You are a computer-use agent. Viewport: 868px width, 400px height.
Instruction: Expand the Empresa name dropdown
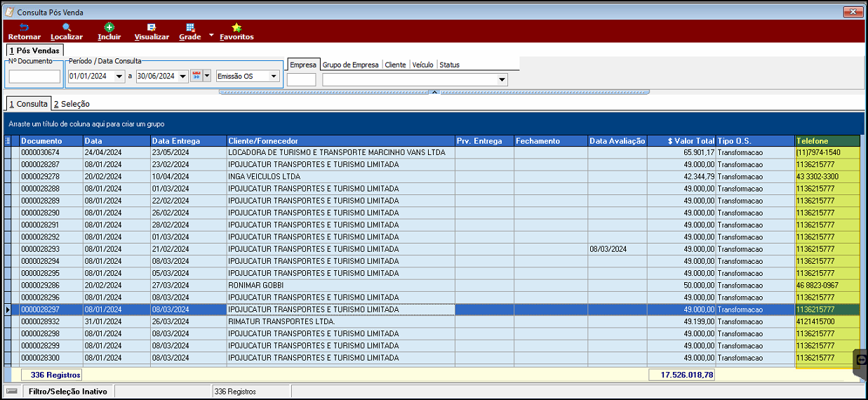(502, 80)
